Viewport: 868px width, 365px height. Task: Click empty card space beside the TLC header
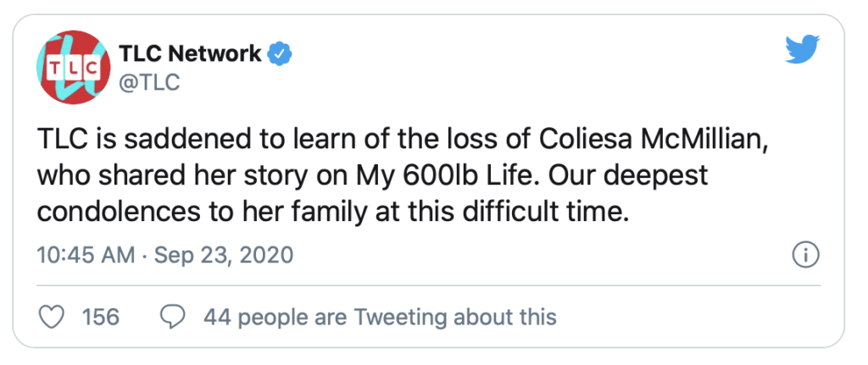(526, 66)
